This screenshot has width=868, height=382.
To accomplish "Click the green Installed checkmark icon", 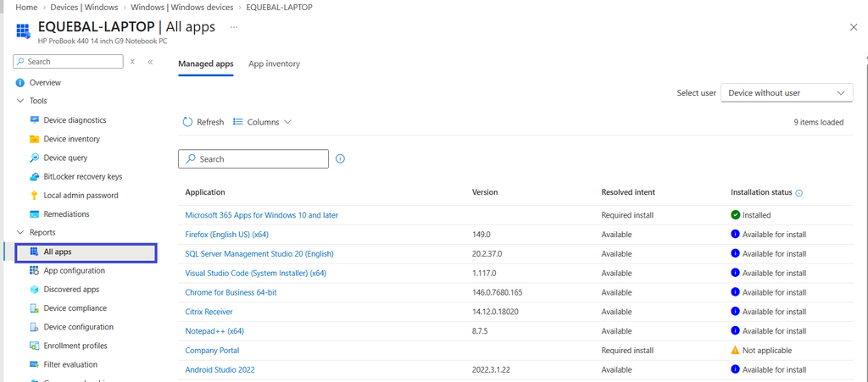I will [735, 215].
